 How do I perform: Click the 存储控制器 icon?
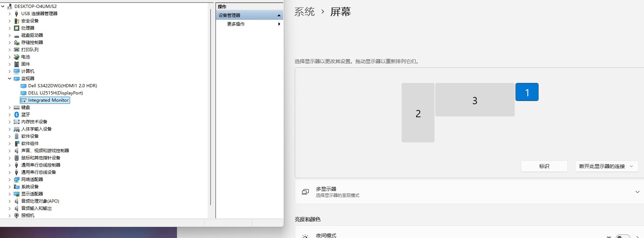[16, 42]
